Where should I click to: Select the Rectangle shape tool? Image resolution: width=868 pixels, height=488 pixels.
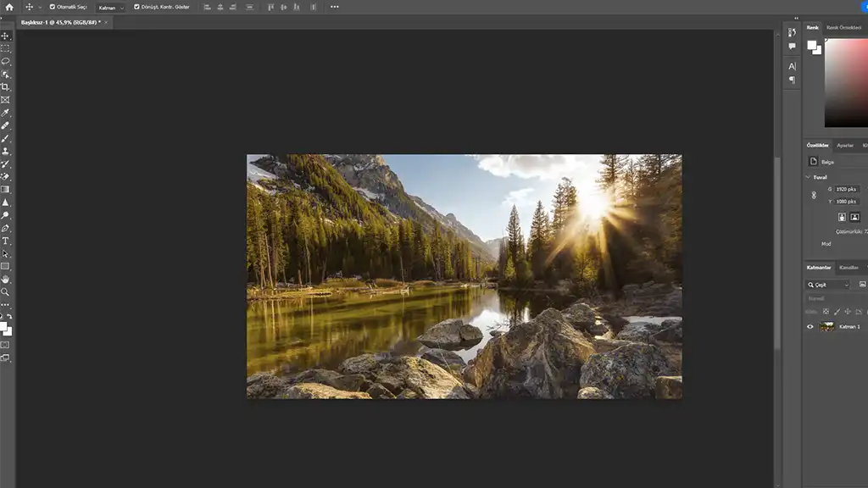point(5,266)
